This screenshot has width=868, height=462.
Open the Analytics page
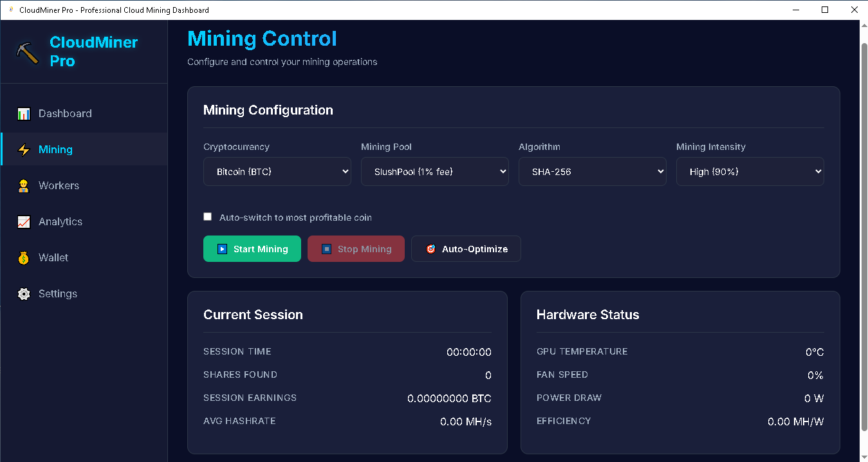pyautogui.click(x=60, y=222)
